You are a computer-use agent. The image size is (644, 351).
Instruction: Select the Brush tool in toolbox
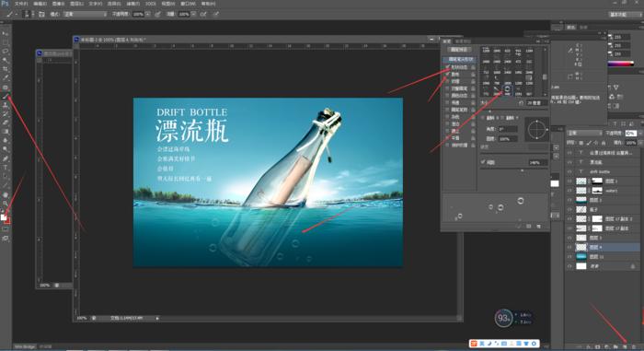tap(6, 96)
